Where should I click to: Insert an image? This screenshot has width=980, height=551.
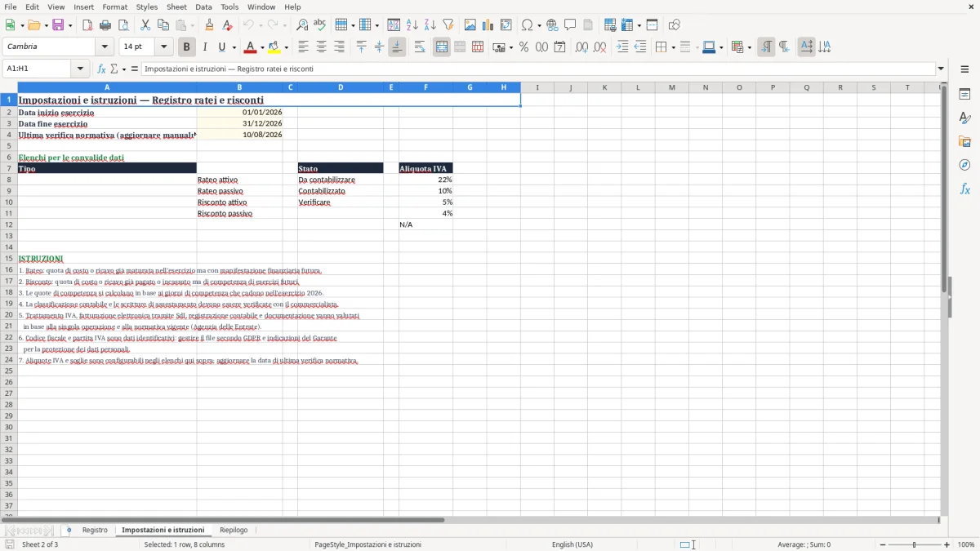(470, 25)
